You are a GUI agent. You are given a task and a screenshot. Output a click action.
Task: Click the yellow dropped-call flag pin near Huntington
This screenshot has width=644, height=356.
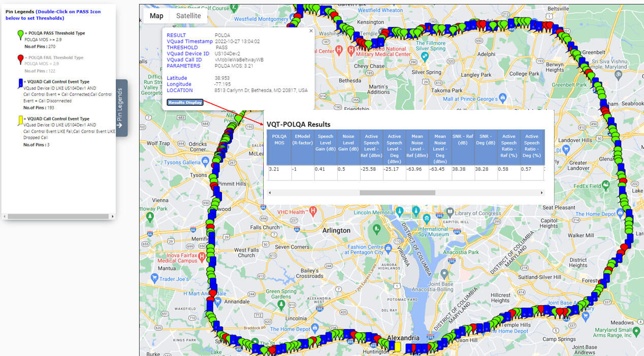click(x=398, y=347)
